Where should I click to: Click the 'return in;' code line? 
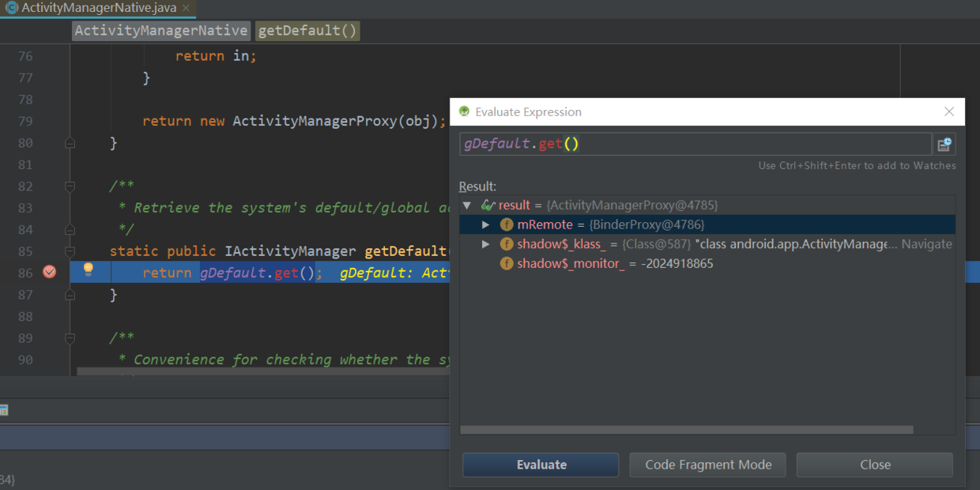(216, 56)
